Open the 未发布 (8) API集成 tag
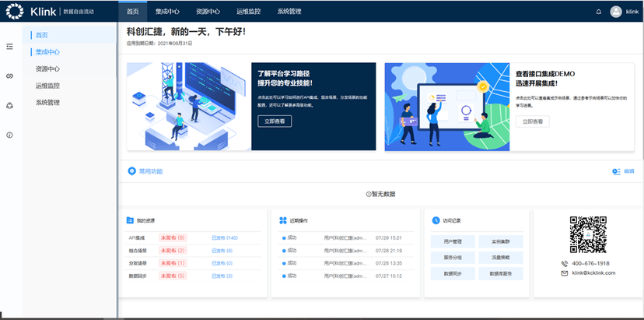Viewport: 644px width, 320px height. point(173,237)
